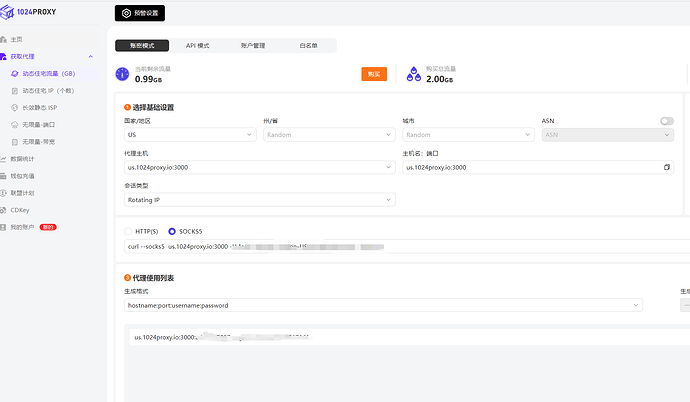Click the cloud icon beside unlimited port

[15, 124]
